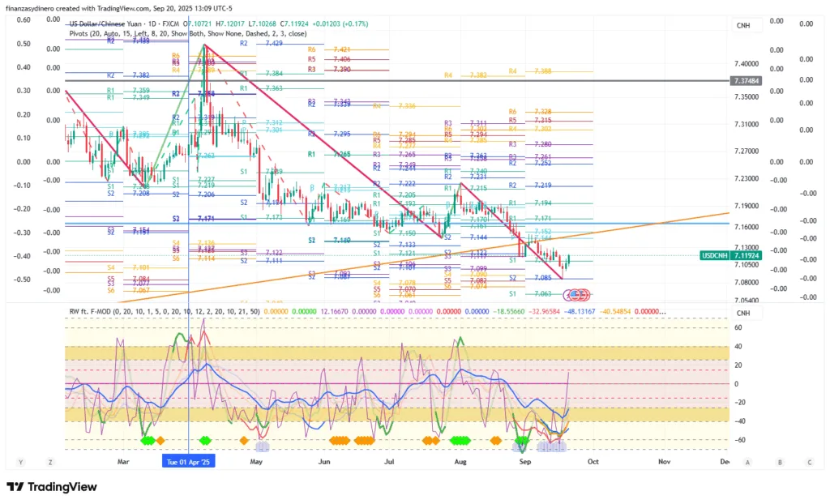Click the Pivots indicator legend title
This screenshot has height=504, width=830.
(188, 33)
